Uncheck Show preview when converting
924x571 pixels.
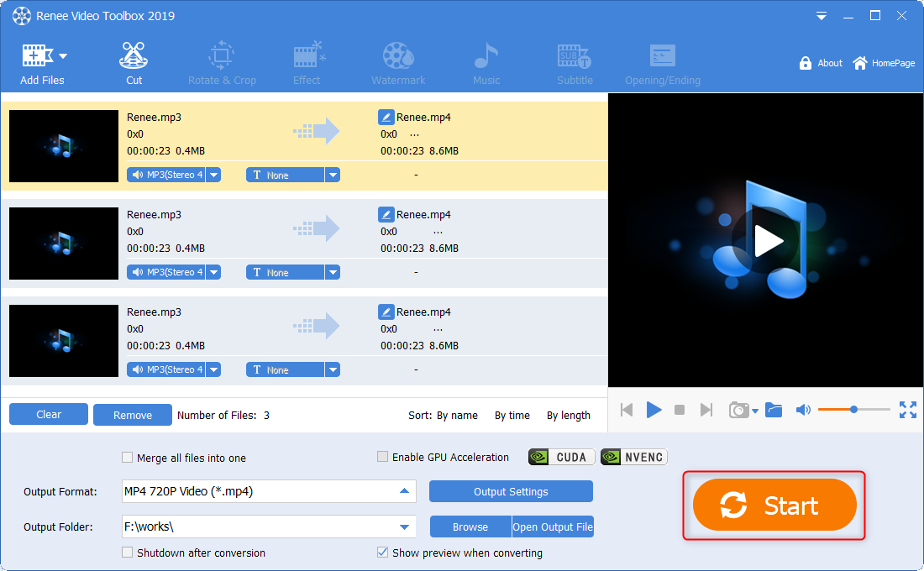tap(383, 553)
